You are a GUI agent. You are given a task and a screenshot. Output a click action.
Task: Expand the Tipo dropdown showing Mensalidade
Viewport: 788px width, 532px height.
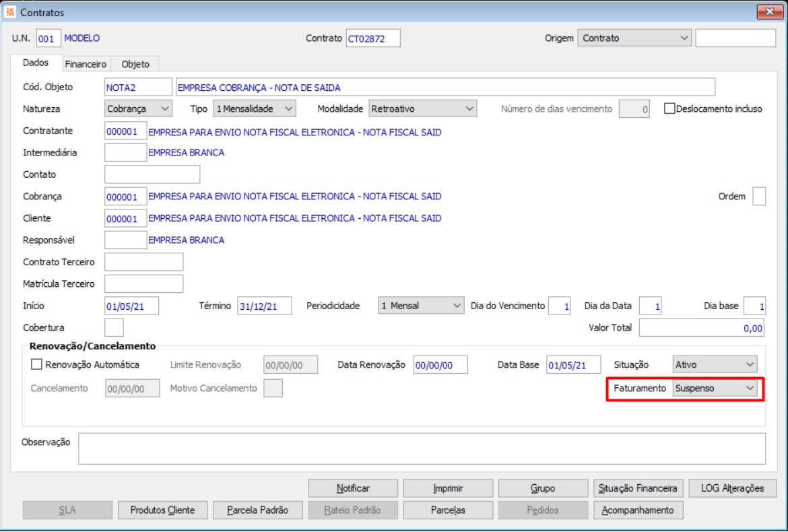click(255, 108)
